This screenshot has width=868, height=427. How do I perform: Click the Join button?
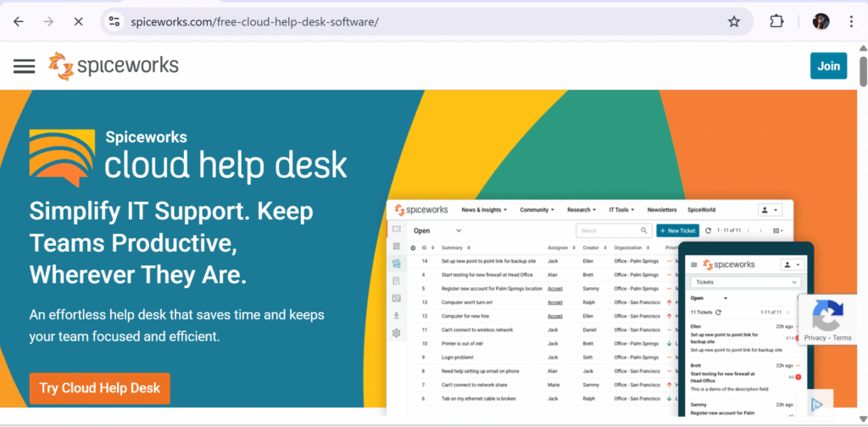click(829, 66)
